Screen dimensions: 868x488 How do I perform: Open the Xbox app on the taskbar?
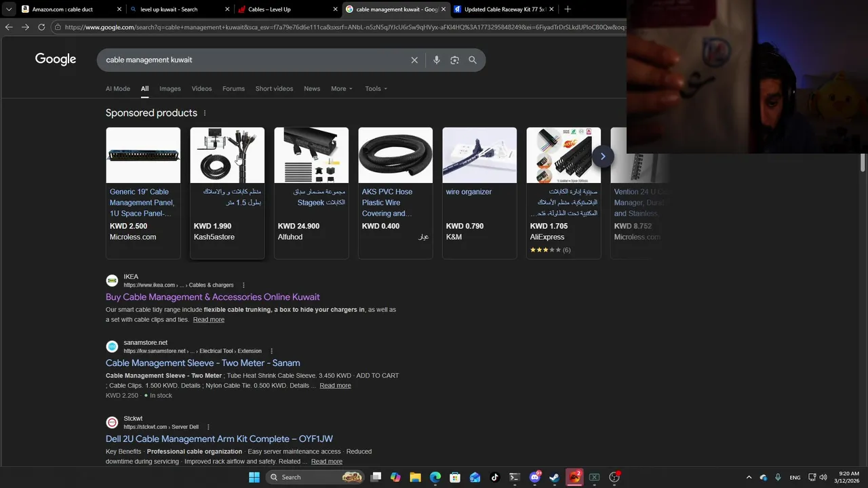click(x=594, y=477)
